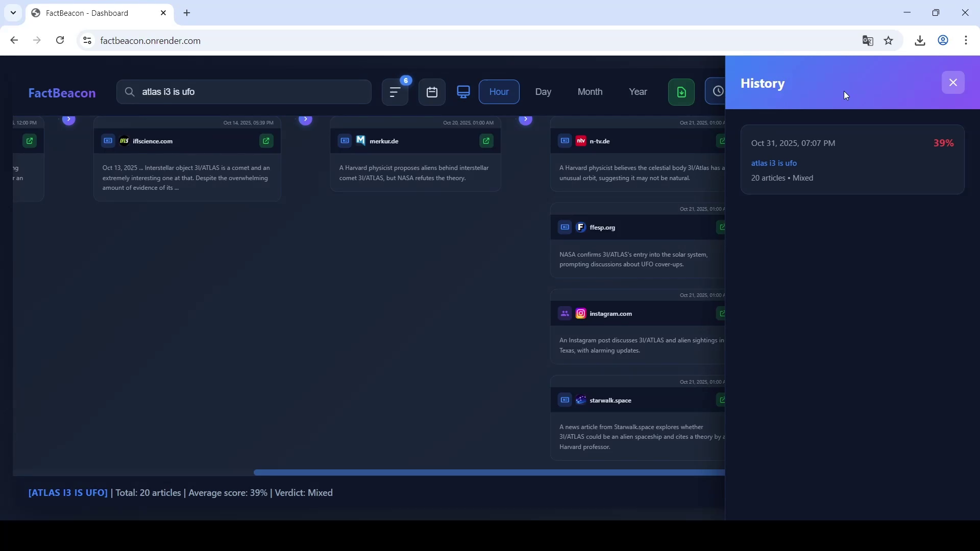Expand the chevron arrow before n-tv.de column
Screen dimensions: 980x551
click(525, 119)
